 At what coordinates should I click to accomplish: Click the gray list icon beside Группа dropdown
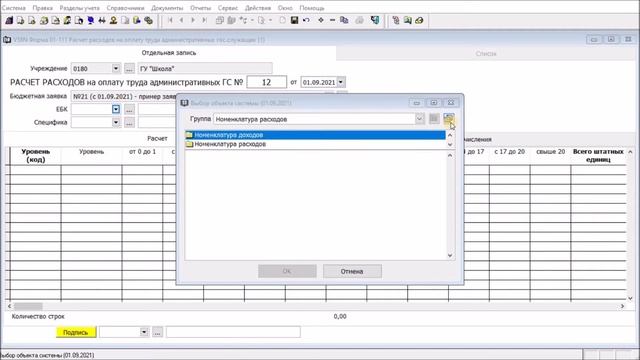[434, 119]
